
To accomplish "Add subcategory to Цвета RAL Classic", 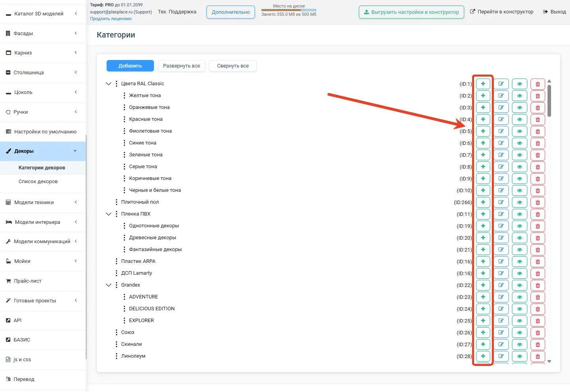I will 483,84.
